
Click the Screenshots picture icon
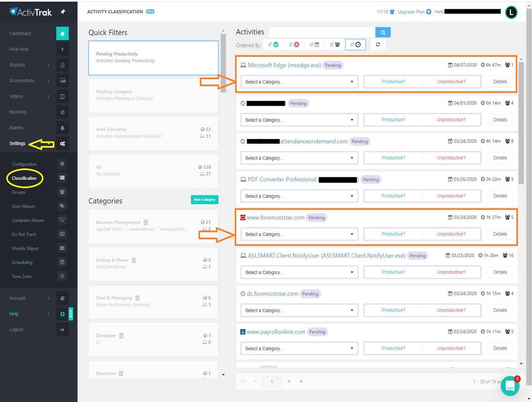coord(63,81)
